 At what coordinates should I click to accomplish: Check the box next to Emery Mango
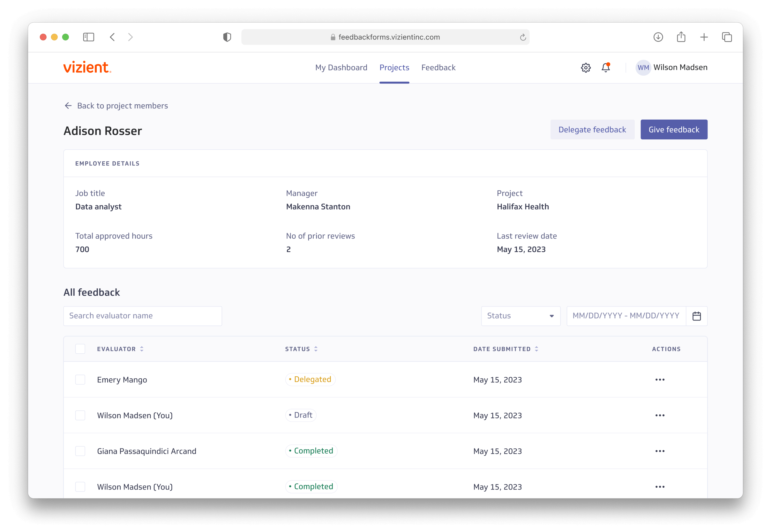(80, 380)
